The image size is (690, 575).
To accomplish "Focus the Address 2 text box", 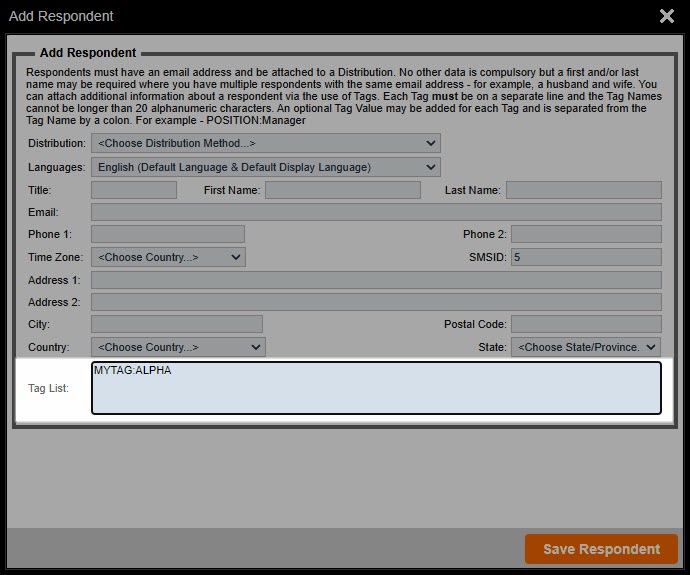I will point(376,302).
